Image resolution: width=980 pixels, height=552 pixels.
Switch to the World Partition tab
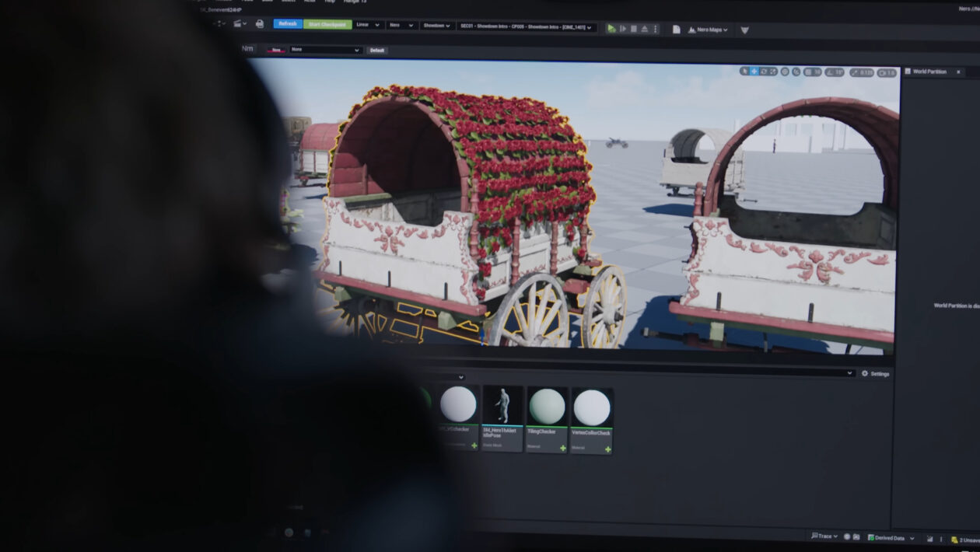tap(929, 72)
